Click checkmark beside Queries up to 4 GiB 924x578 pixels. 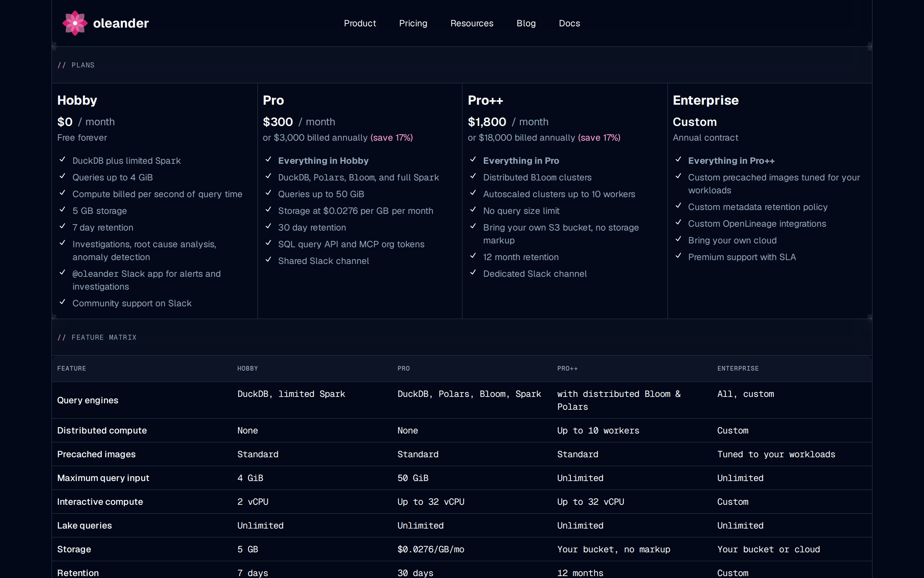tap(63, 176)
